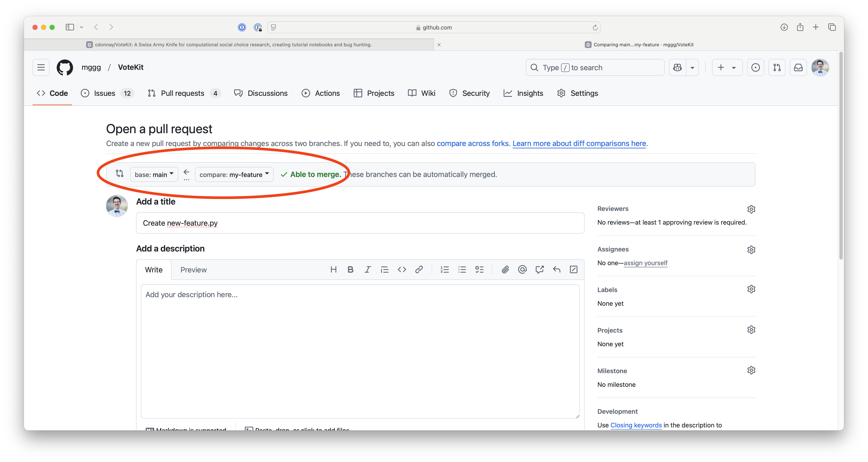This screenshot has width=868, height=462.
Task: Open the GitHub hamburger navigation menu
Action: [41, 67]
